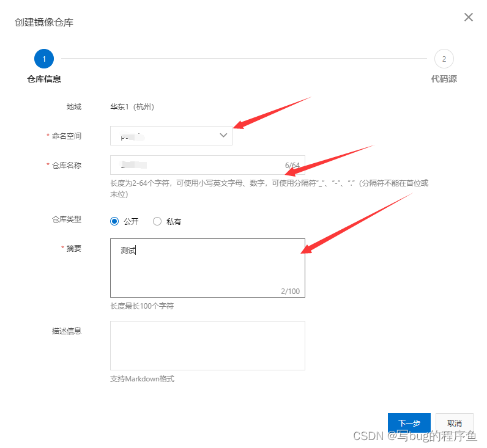The width and height of the screenshot is (487, 448).
Task: Click the 2/100 character counter
Action: (291, 291)
